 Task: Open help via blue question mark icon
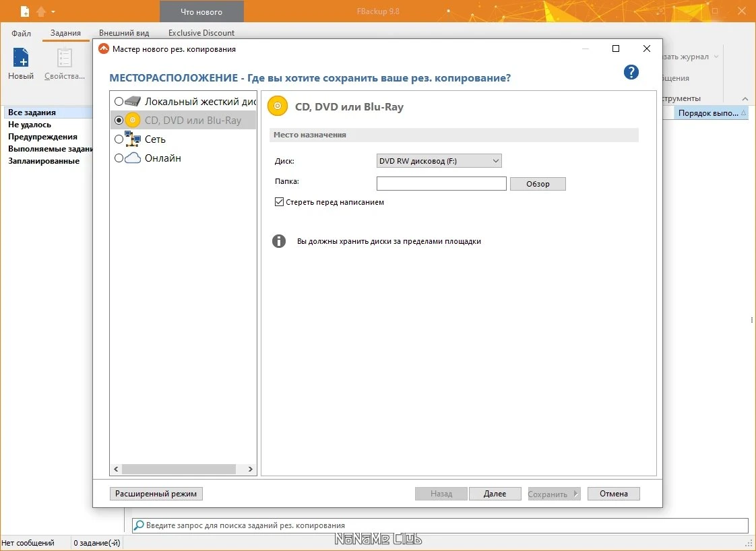click(631, 72)
